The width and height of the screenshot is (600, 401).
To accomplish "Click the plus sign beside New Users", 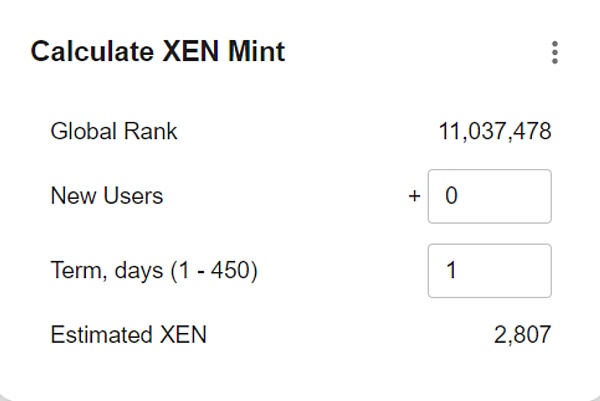I will 414,196.
